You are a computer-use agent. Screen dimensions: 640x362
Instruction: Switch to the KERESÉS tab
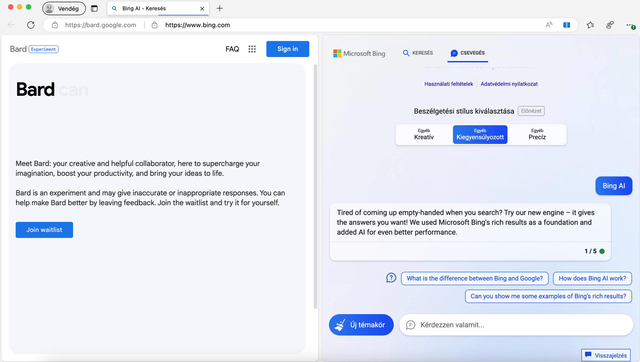click(x=418, y=53)
